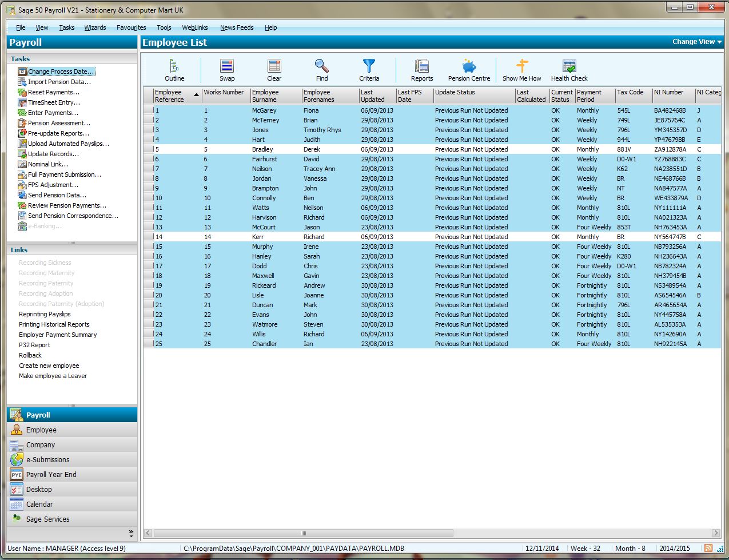Image resolution: width=729 pixels, height=560 pixels.
Task: Click Create new employee link
Action: click(x=49, y=366)
